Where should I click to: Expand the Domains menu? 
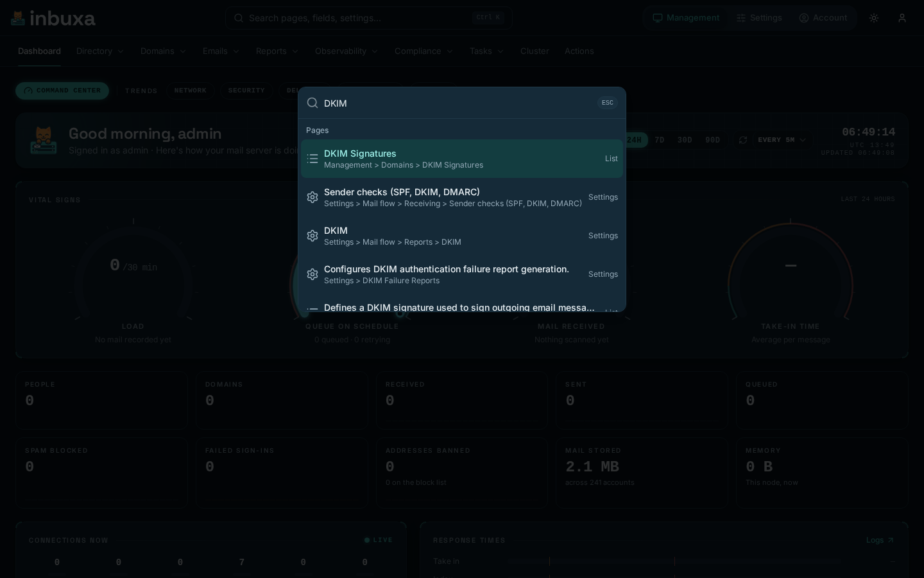click(x=164, y=51)
